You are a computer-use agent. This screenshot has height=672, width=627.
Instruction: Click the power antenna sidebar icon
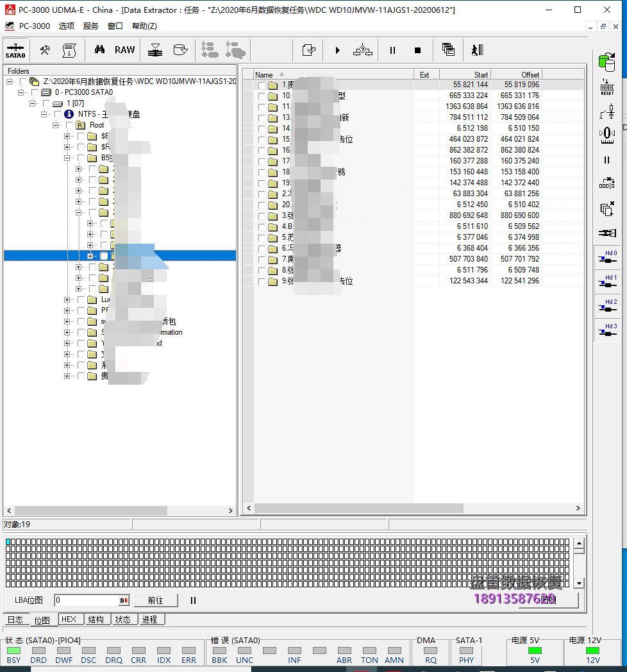pyautogui.click(x=607, y=112)
